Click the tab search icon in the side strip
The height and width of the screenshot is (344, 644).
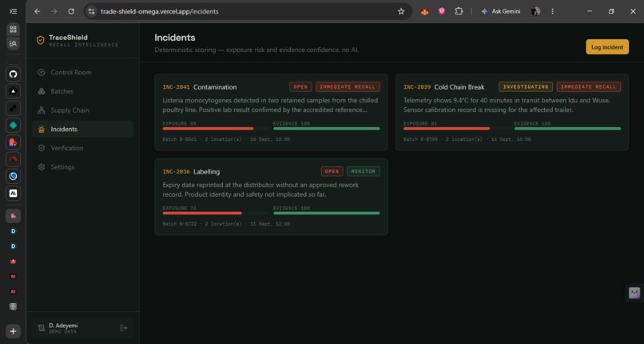[13, 43]
